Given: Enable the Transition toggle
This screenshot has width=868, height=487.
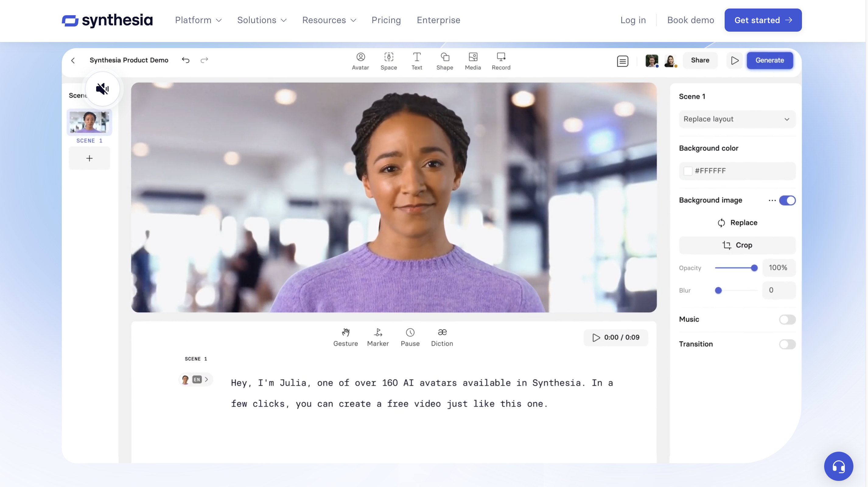Looking at the screenshot, I should click(x=788, y=344).
